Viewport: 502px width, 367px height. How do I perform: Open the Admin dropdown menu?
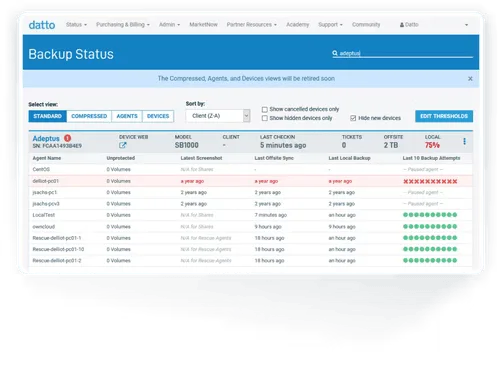coord(169,25)
